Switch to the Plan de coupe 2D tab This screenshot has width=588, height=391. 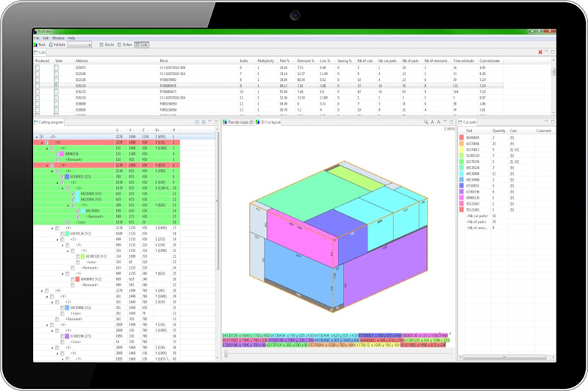click(240, 122)
